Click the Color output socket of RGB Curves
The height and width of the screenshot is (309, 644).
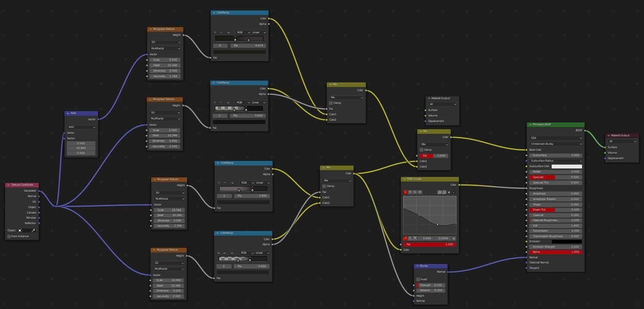(459, 184)
